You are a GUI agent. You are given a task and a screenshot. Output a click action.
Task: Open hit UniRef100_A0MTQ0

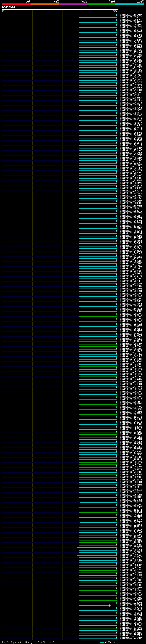[131, 25]
